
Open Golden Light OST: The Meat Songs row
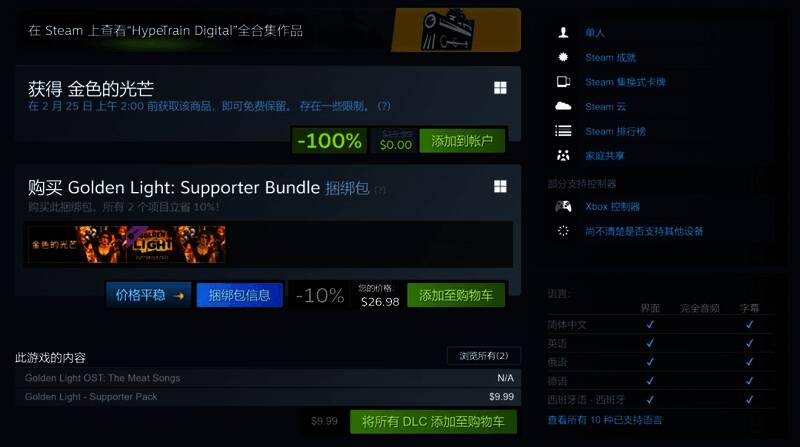(x=268, y=378)
